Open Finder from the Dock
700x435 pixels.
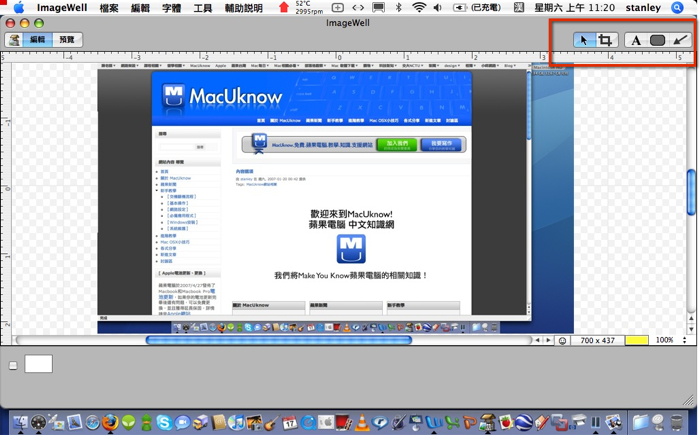(x=20, y=422)
